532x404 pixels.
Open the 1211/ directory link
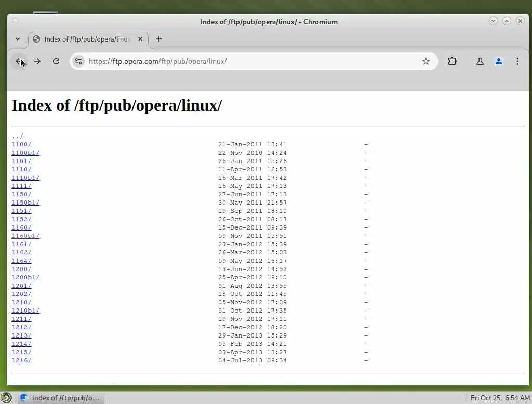click(x=21, y=319)
